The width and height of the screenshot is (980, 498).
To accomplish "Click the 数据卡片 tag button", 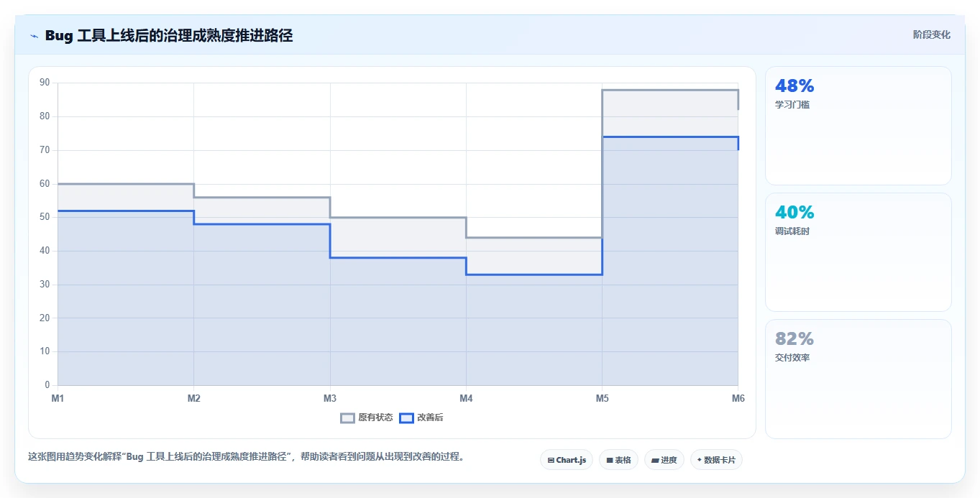I will click(716, 460).
